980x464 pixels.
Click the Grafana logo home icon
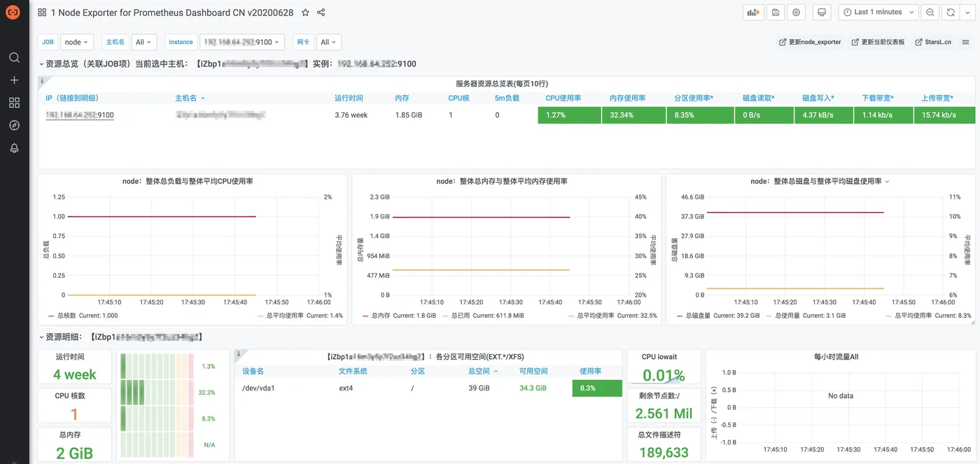pyautogui.click(x=14, y=13)
